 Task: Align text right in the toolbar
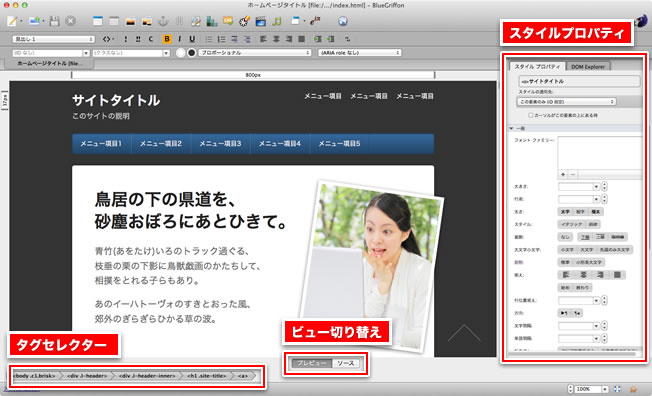pos(289,39)
